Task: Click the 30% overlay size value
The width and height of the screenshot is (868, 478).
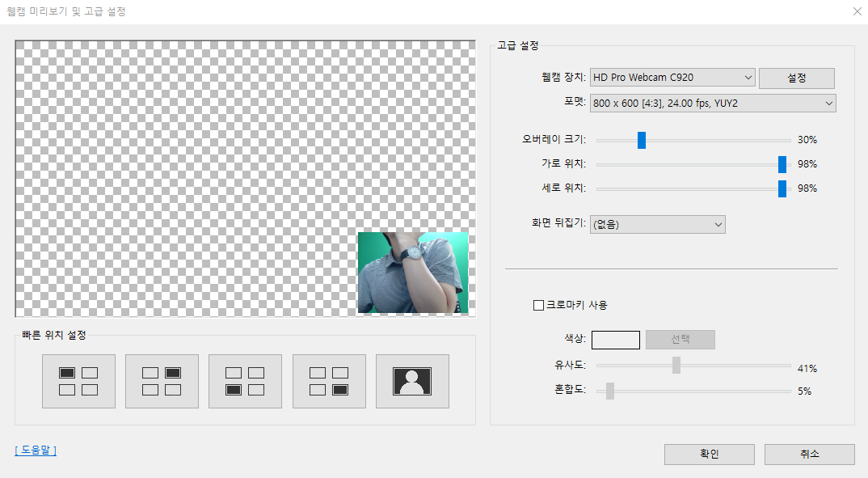Action: coord(807,140)
